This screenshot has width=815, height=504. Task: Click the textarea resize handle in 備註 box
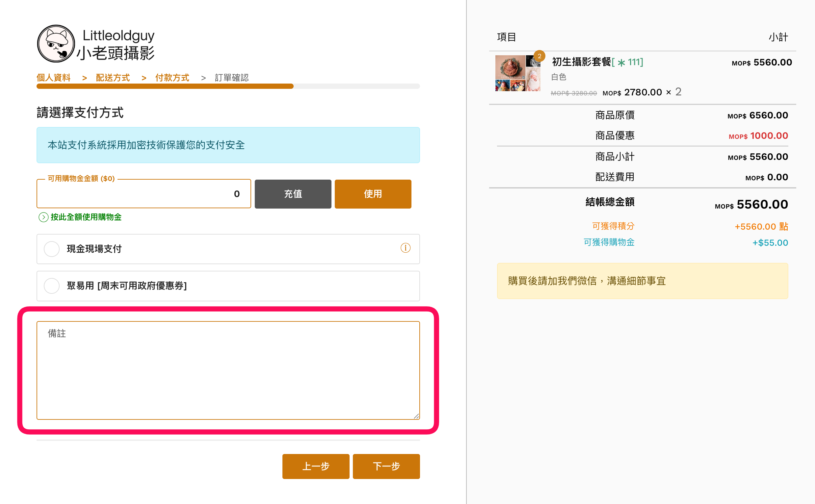pyautogui.click(x=416, y=416)
